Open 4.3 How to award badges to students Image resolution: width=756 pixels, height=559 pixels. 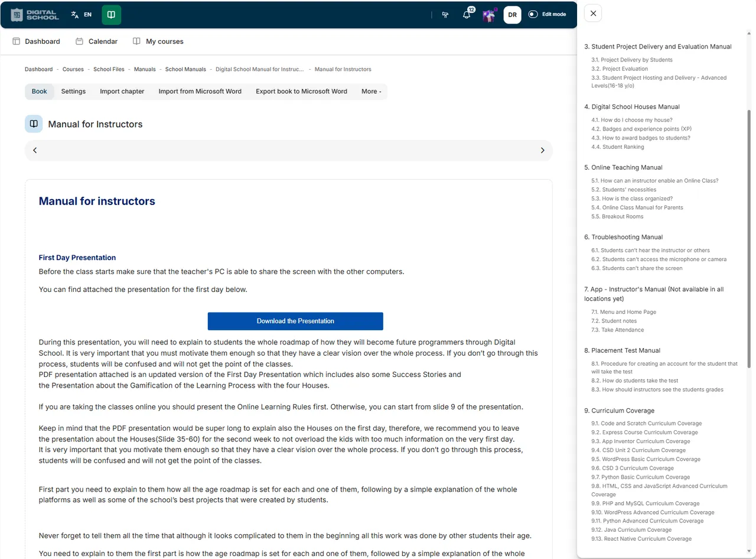click(641, 138)
